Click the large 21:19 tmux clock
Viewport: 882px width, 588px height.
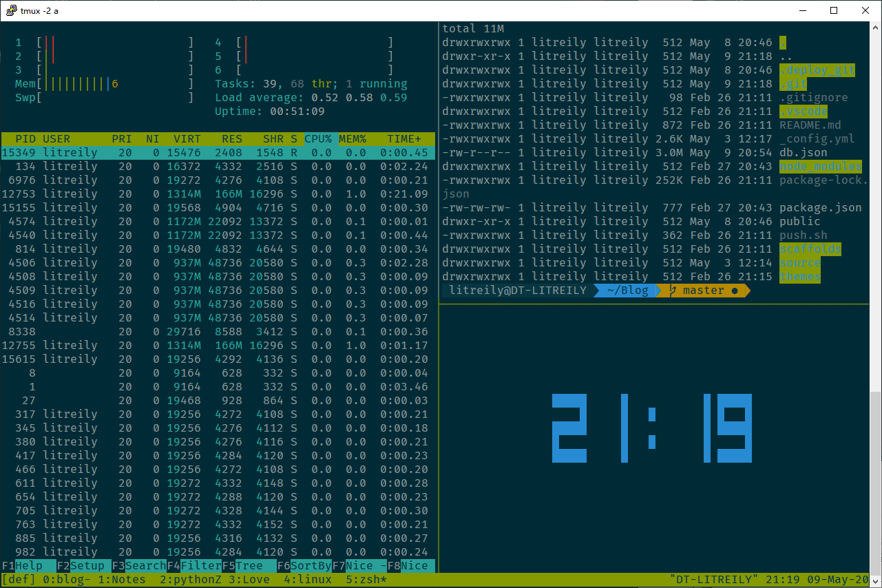point(651,428)
